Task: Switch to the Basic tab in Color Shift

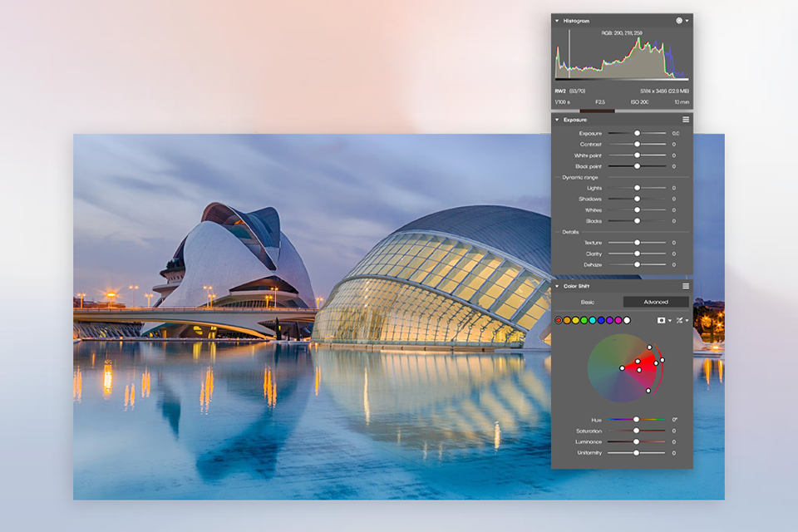Action: (588, 302)
